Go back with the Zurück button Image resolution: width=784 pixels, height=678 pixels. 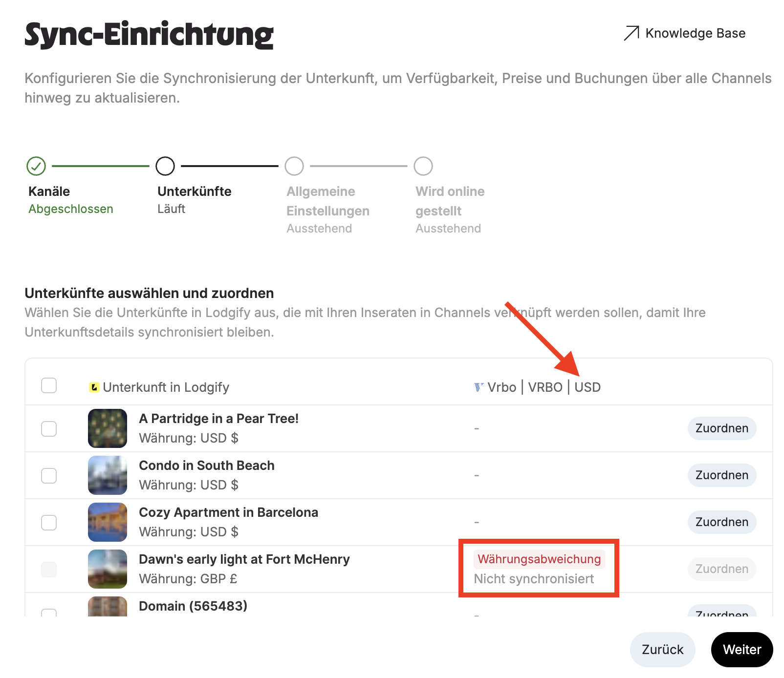tap(663, 650)
